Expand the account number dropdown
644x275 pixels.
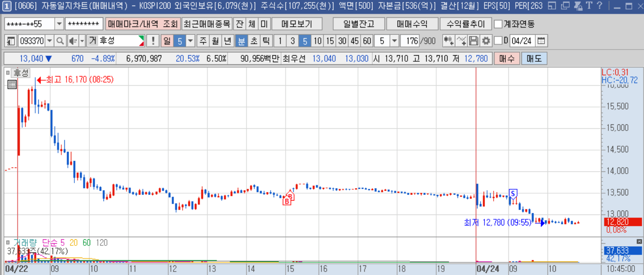click(x=59, y=24)
